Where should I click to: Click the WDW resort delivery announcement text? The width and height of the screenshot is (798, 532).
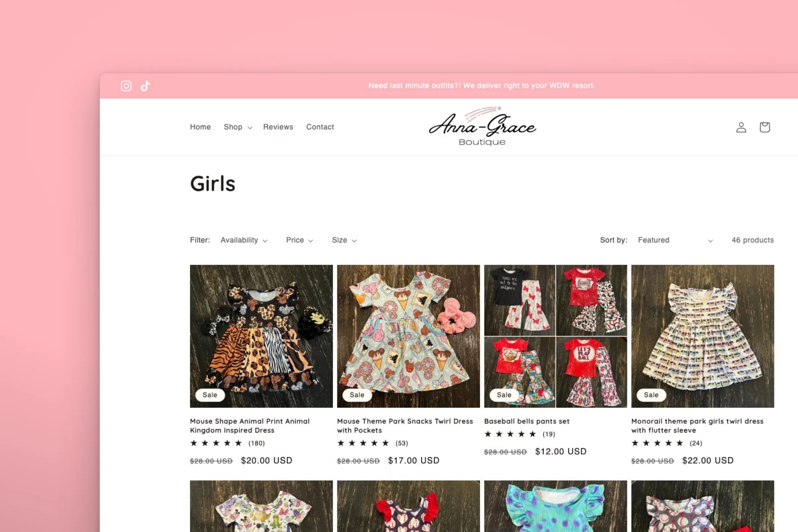[482, 85]
